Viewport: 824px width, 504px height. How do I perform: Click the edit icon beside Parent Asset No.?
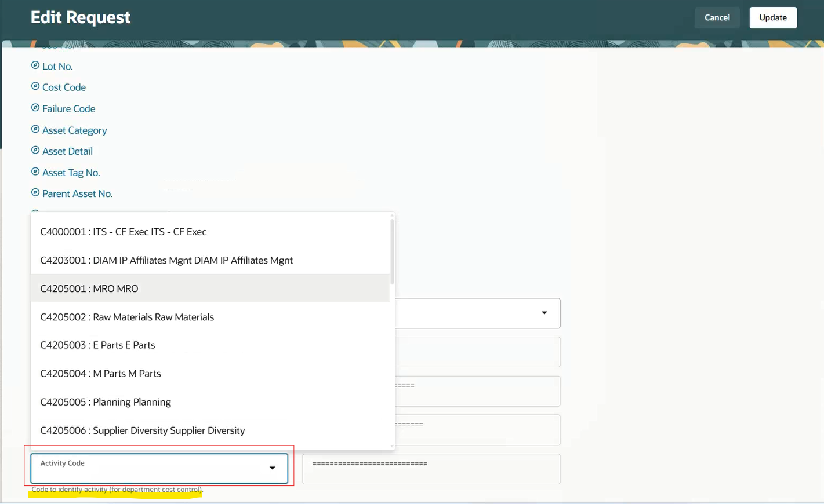point(35,193)
